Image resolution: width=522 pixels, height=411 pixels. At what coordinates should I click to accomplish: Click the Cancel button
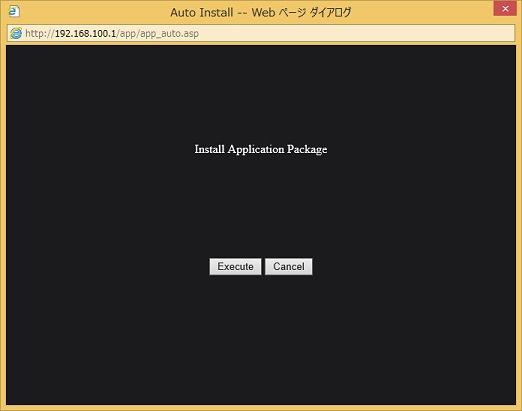[x=289, y=266]
